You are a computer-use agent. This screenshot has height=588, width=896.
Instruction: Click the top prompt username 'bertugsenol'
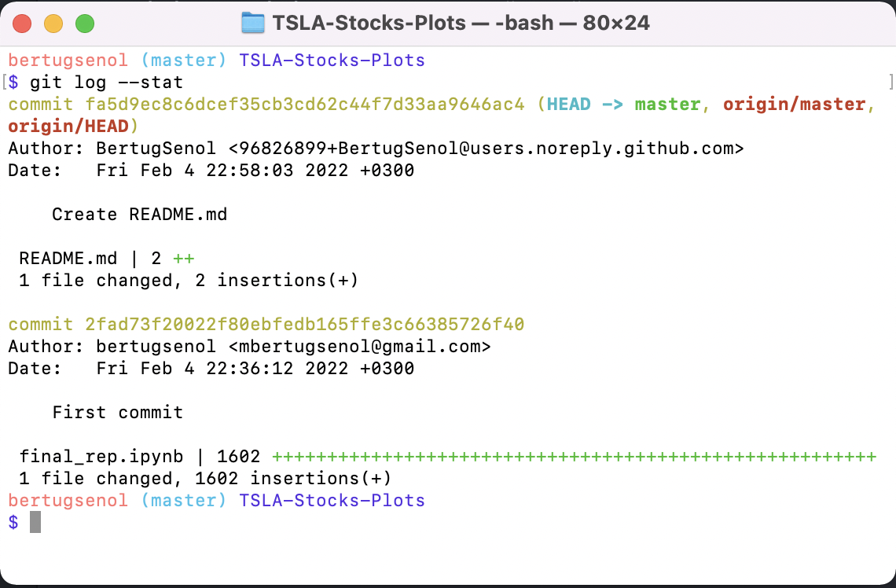68,61
